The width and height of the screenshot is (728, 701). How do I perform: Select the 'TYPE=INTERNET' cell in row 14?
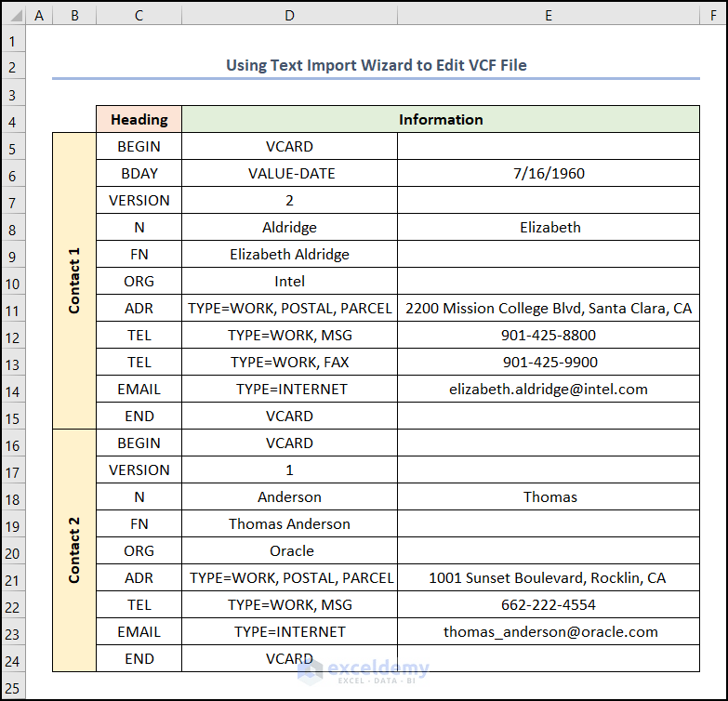(x=290, y=389)
